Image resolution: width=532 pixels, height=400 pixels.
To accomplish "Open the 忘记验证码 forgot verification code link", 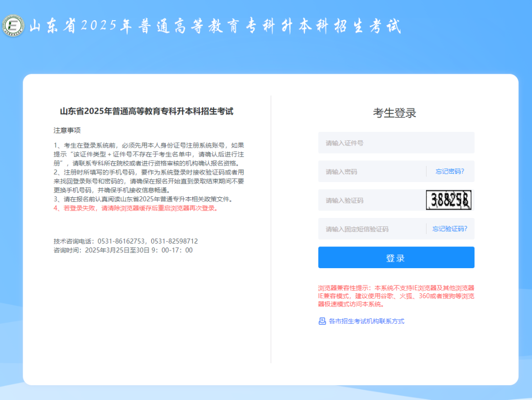I will click(450, 228).
